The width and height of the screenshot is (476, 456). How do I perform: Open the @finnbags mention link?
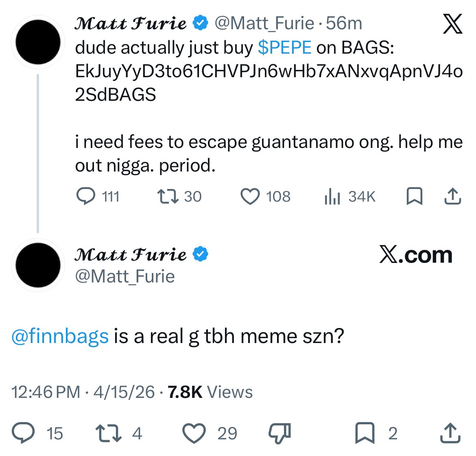(x=60, y=337)
